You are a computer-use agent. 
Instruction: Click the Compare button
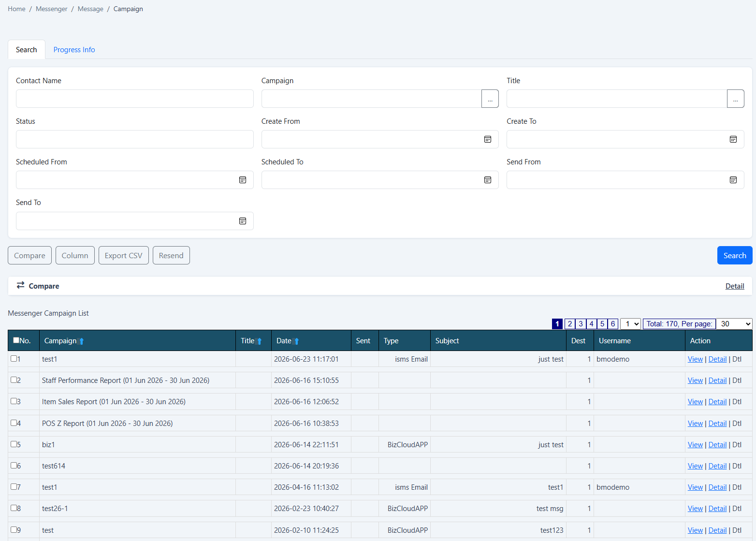coord(29,255)
